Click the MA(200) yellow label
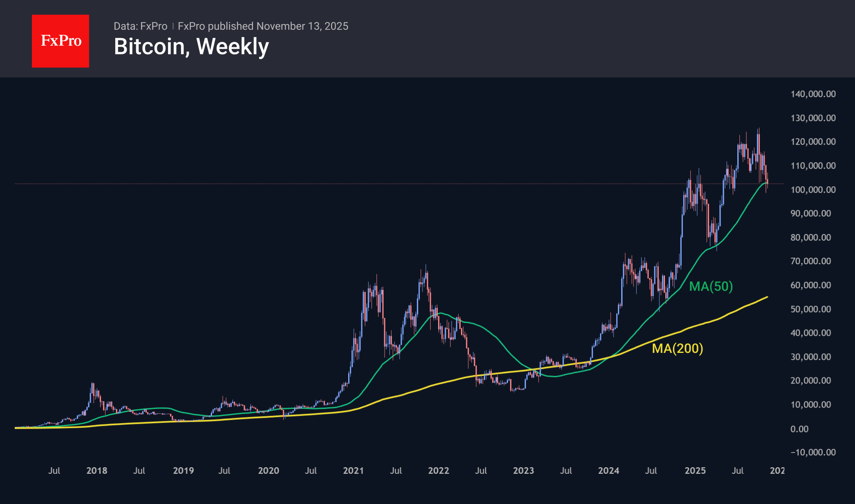Screen dimensions: 855x504 [x=677, y=348]
